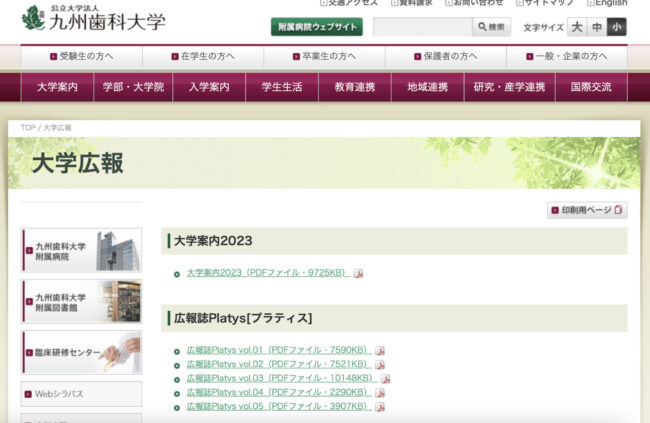This screenshot has height=423, width=650.
Task: Open 九州歯科大学附属病院 sidebar banner
Action: click(x=81, y=250)
